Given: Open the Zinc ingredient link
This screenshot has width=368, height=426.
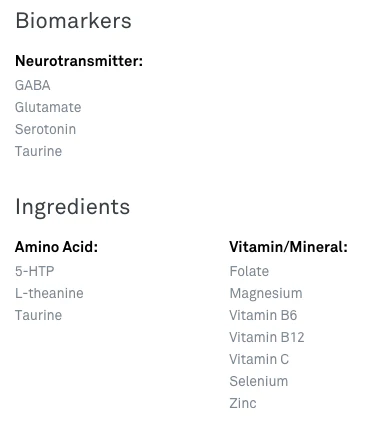Looking at the screenshot, I should [x=243, y=403].
